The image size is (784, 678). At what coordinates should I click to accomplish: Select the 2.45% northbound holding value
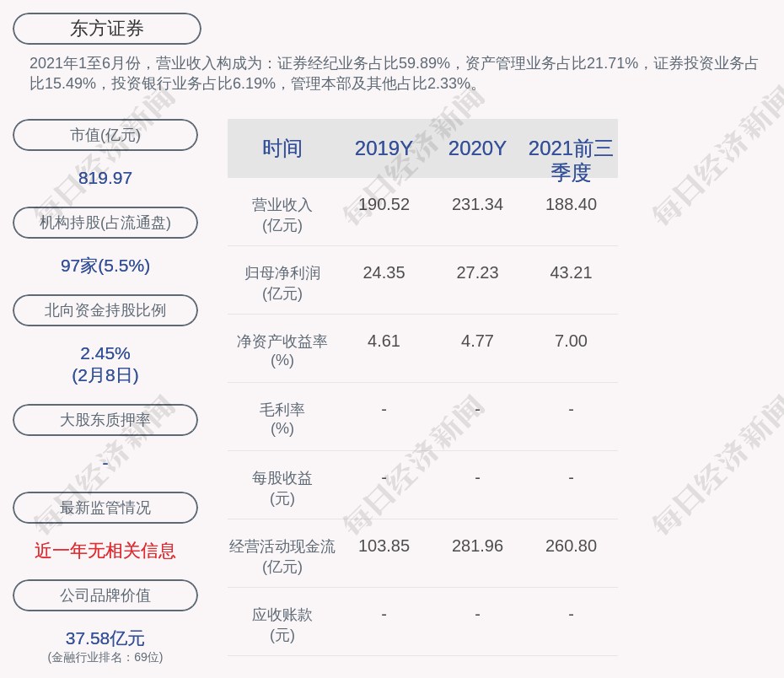click(105, 353)
